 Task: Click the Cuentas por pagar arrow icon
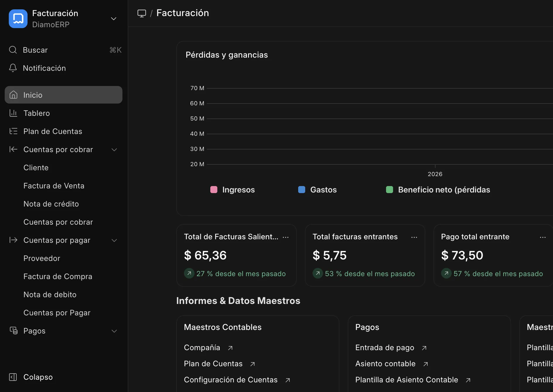(x=13, y=240)
